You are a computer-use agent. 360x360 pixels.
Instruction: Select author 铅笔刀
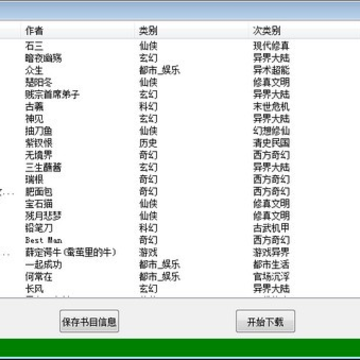(x=39, y=228)
